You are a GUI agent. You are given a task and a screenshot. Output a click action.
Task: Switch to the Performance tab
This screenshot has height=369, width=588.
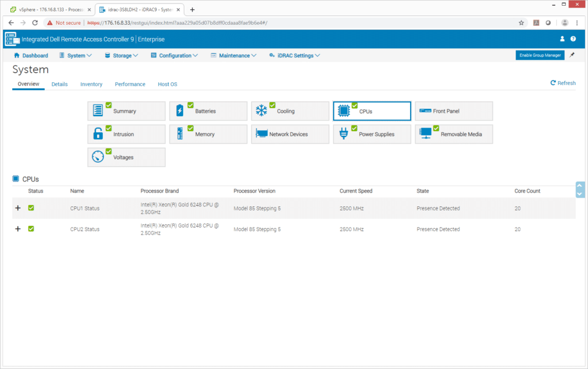click(130, 84)
